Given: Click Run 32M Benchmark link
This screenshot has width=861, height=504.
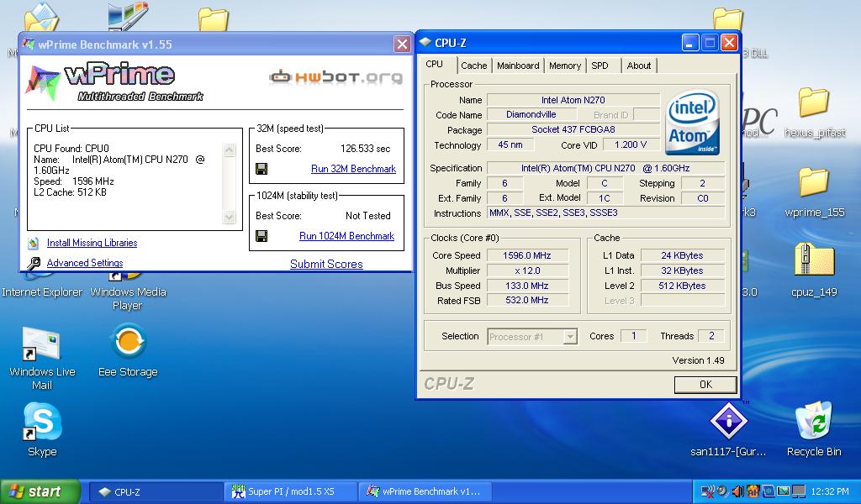Looking at the screenshot, I should coord(353,169).
